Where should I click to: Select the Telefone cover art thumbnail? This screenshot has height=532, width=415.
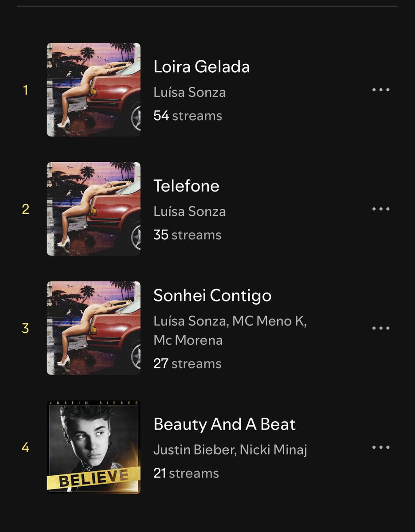pyautogui.click(x=94, y=209)
